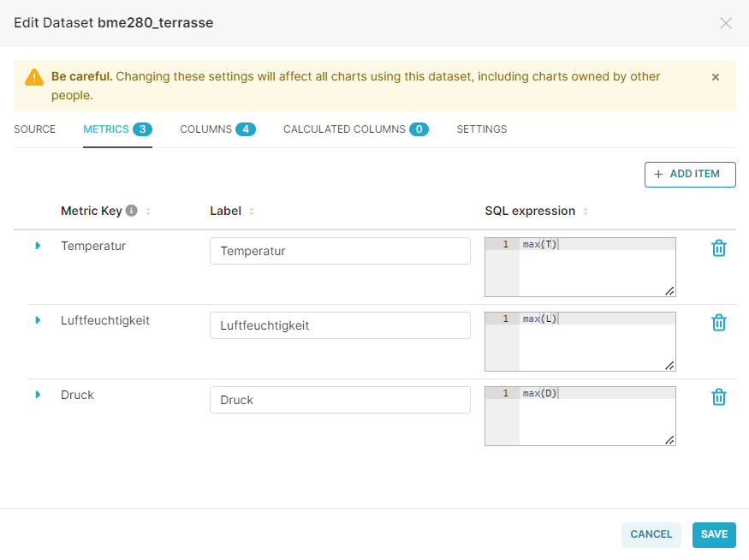This screenshot has height=560, width=749.
Task: Add a new metric with Add Item
Action: tap(690, 175)
